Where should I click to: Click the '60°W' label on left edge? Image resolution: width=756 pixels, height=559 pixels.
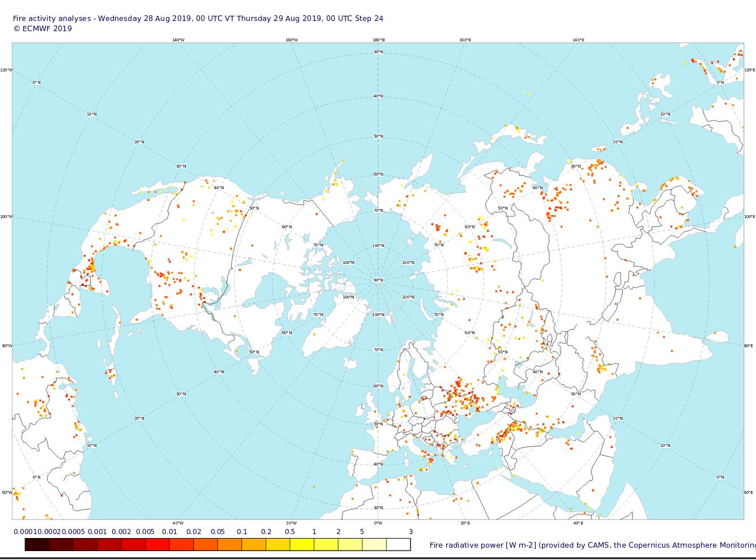click(7, 492)
